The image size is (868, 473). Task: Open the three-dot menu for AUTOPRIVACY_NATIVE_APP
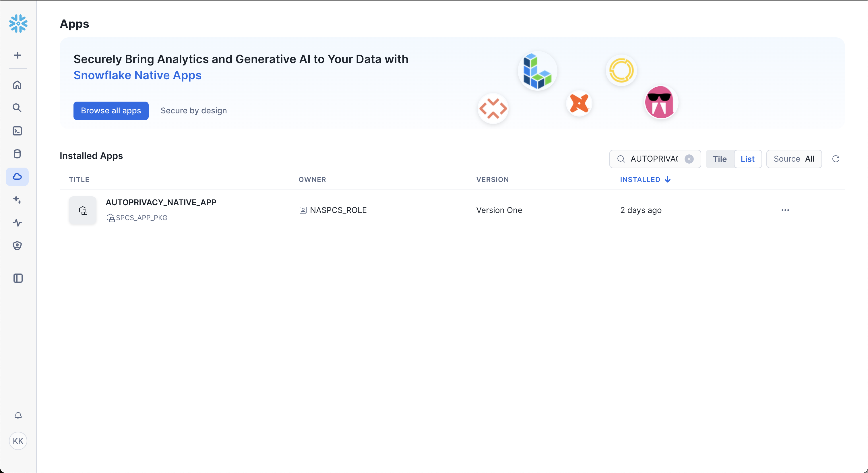pyautogui.click(x=785, y=210)
